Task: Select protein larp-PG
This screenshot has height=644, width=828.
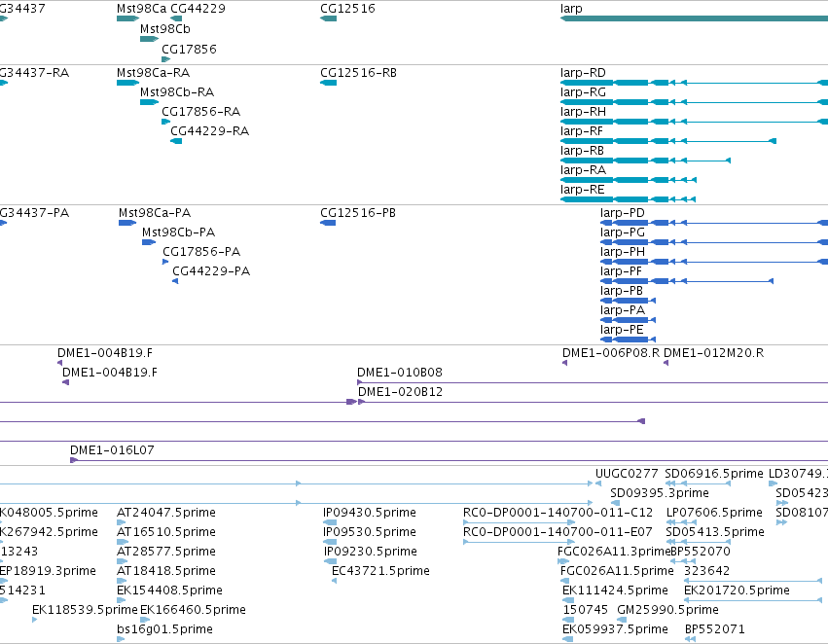Action: pos(622,233)
